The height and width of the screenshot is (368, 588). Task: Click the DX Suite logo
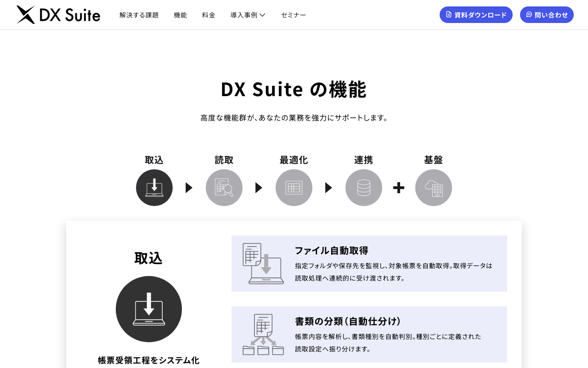click(58, 15)
